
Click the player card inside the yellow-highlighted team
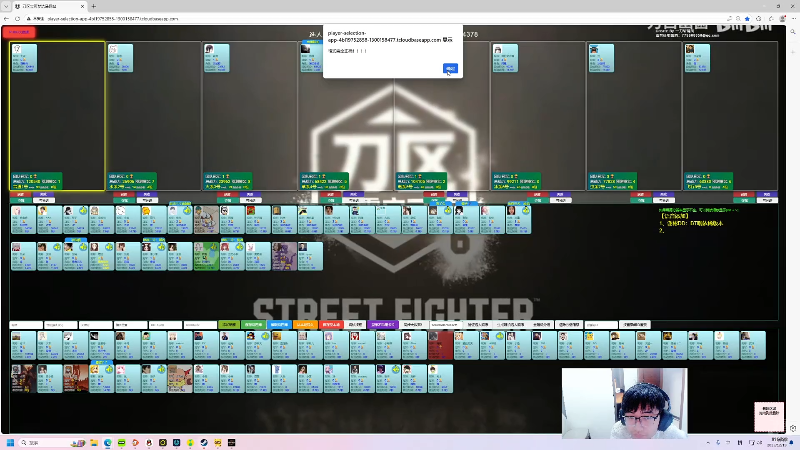(24, 58)
